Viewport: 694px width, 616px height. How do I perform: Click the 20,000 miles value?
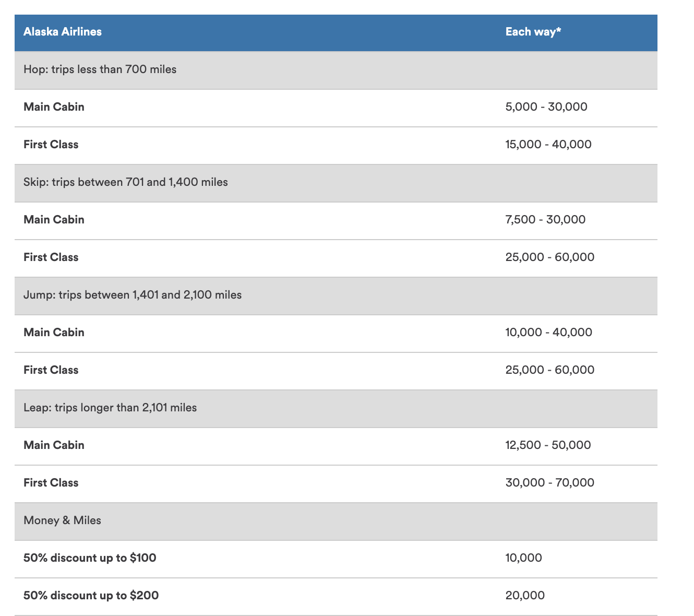click(525, 596)
